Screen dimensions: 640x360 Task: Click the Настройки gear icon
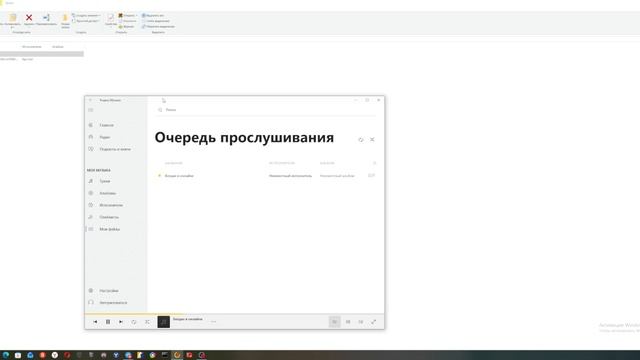pyautogui.click(x=91, y=291)
